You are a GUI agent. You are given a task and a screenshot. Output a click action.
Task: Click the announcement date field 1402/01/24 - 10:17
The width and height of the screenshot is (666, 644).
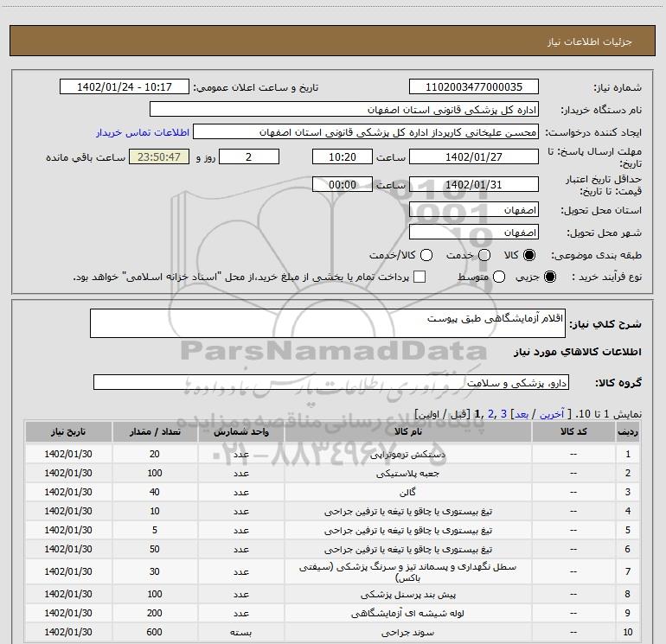tap(125, 87)
